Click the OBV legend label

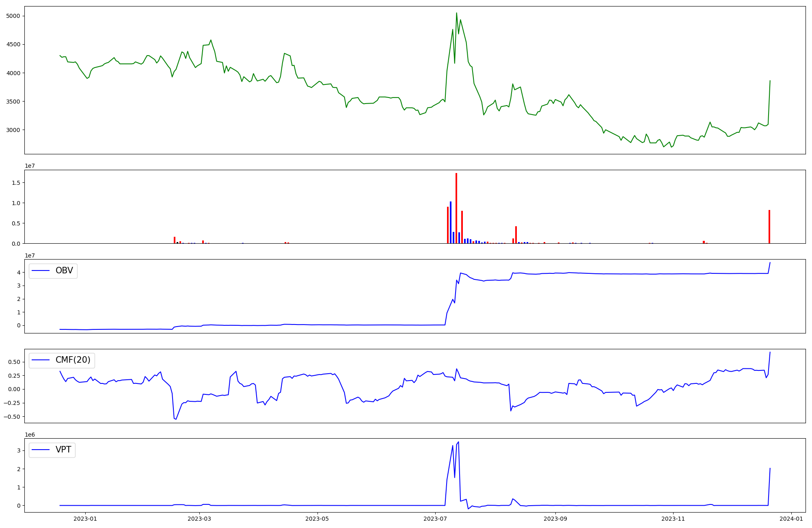point(64,270)
